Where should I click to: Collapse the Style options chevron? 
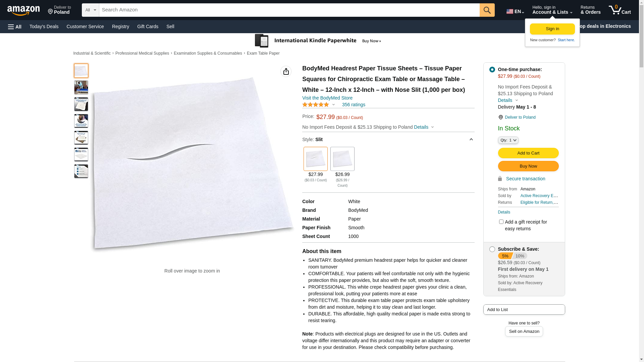coord(471,139)
